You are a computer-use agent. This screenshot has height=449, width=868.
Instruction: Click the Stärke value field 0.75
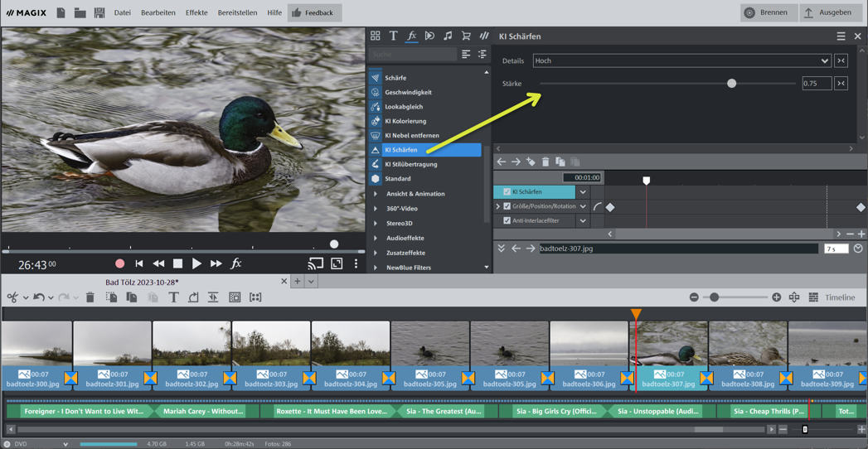click(x=817, y=84)
